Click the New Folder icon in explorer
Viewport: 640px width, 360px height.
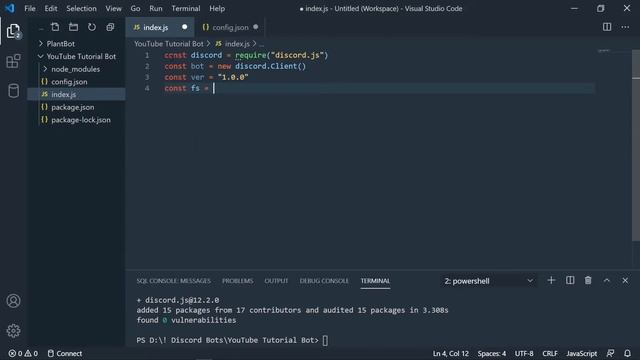73,27
